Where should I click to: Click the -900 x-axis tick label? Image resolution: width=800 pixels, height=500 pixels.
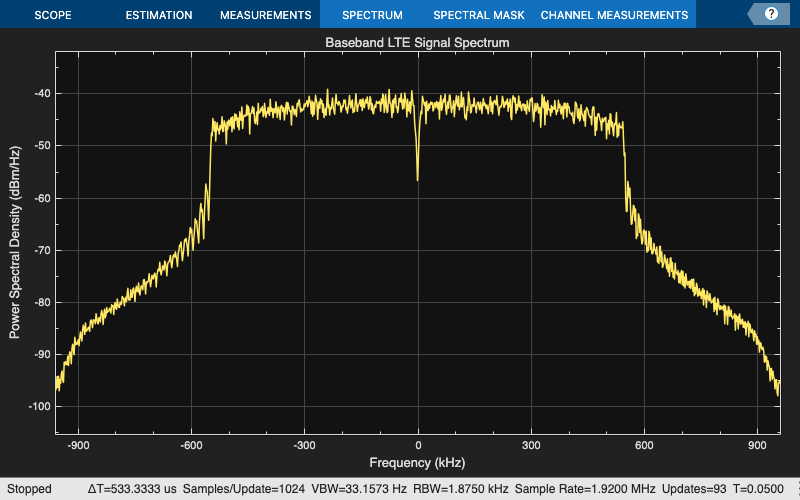tap(78, 445)
